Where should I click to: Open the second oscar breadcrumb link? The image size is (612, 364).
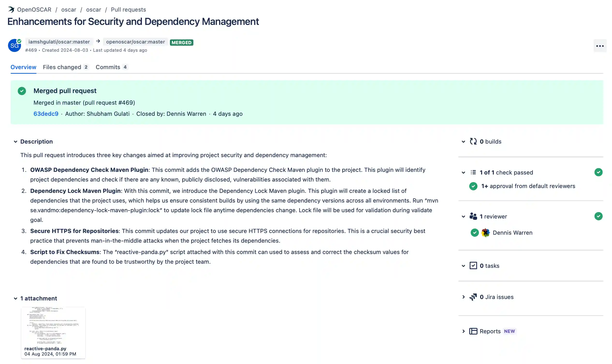[94, 10]
